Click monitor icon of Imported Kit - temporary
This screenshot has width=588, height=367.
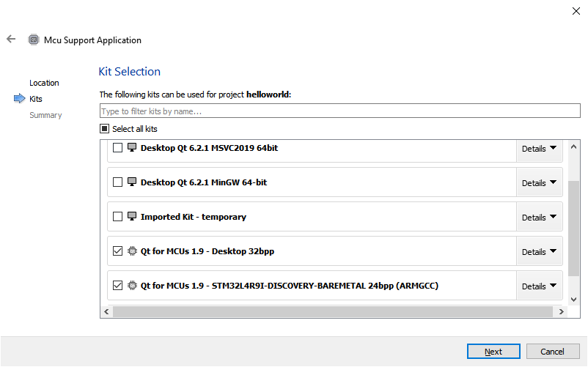coord(132,217)
